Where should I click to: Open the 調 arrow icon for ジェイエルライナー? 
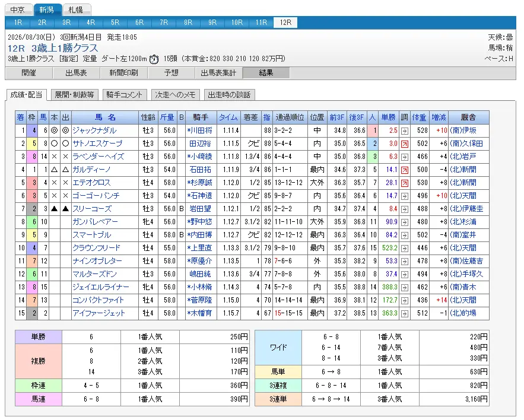pyautogui.click(x=404, y=287)
